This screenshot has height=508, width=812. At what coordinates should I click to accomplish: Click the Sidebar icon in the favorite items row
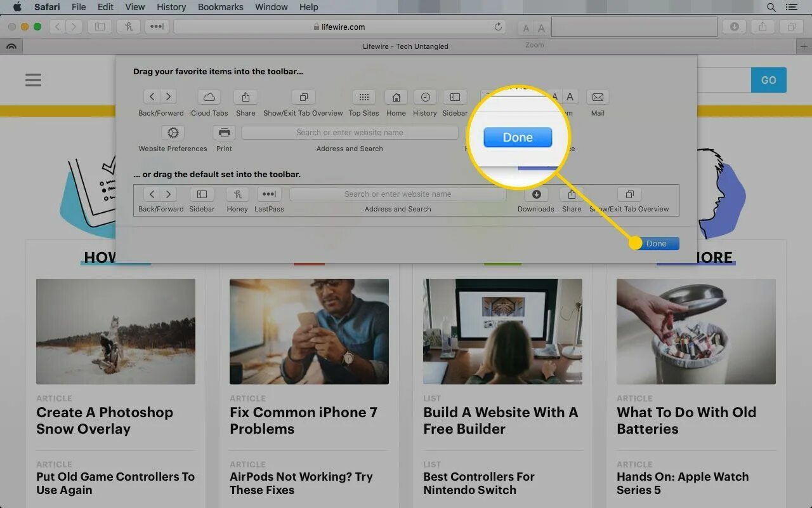455,97
